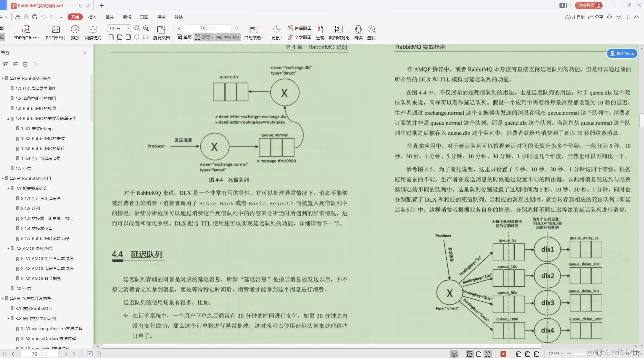
Task: Launch 全文翻译 full-text translation
Action: pyautogui.click(x=300, y=38)
